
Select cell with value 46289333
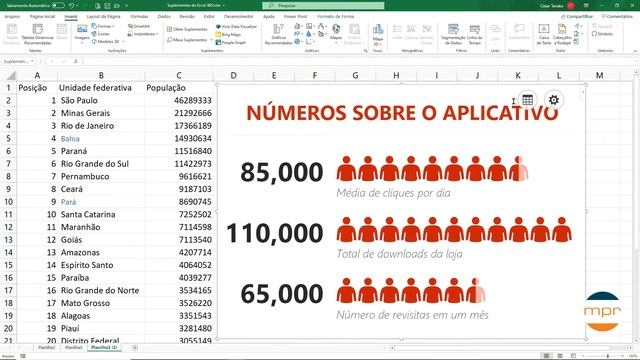click(x=179, y=100)
